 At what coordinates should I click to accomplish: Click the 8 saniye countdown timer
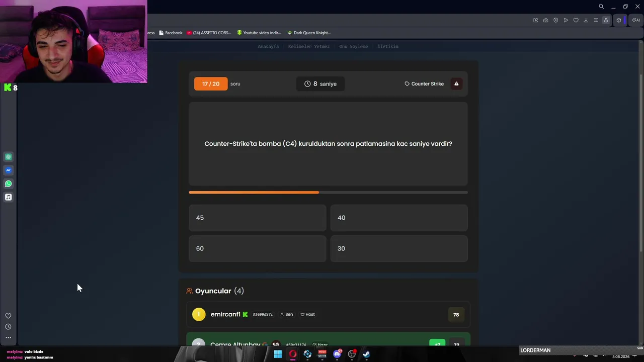click(x=320, y=84)
